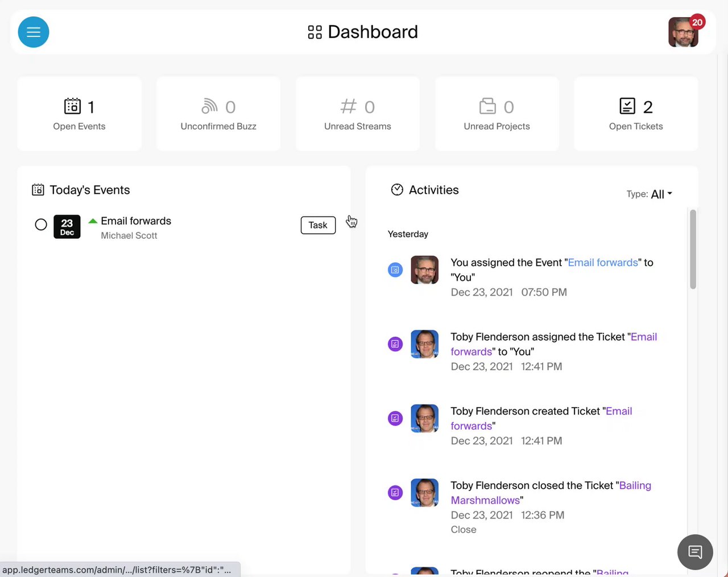Open the chat bubble icon

click(x=695, y=552)
